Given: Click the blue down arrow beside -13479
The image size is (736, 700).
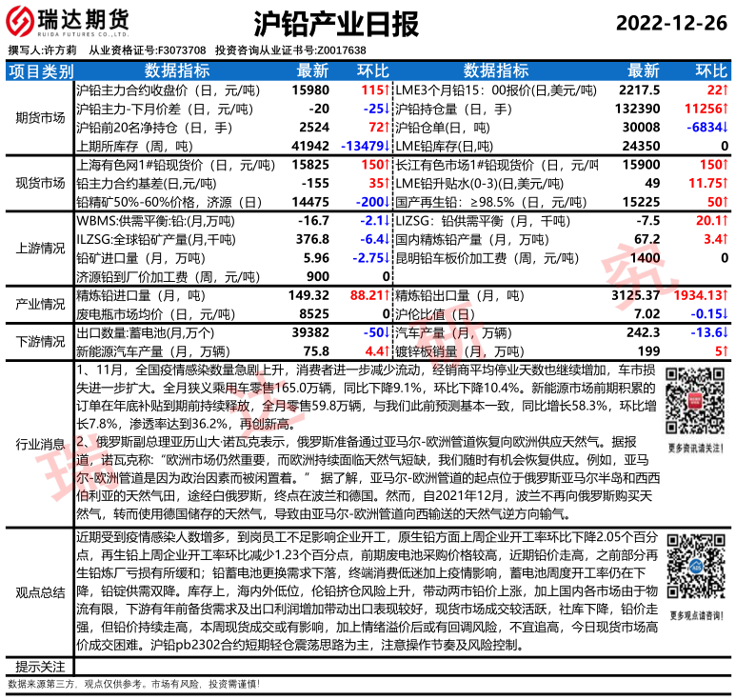Looking at the screenshot, I should click(x=388, y=146).
